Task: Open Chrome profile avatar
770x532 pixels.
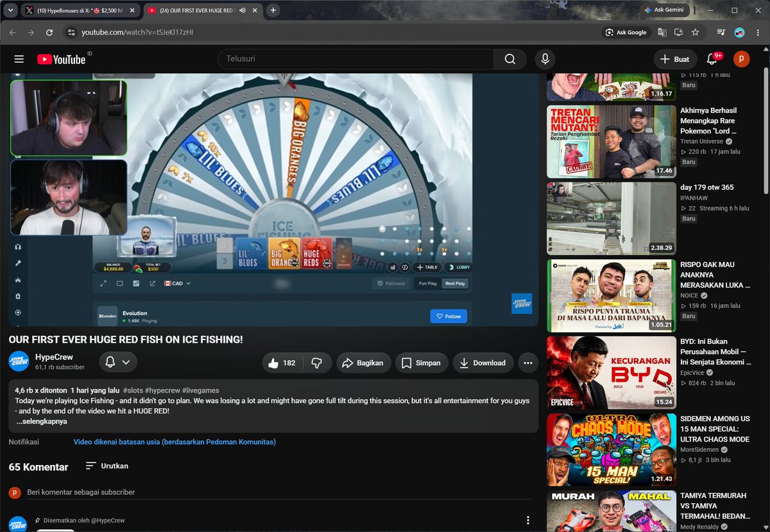Action: (739, 32)
